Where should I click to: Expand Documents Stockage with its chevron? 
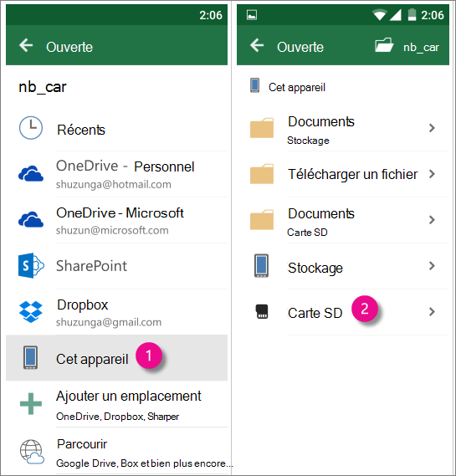(432, 128)
